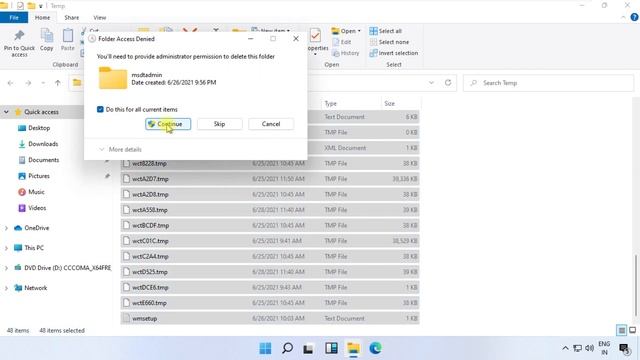Open Task View on taskbar
The width and height of the screenshot is (640, 360).
(309, 348)
